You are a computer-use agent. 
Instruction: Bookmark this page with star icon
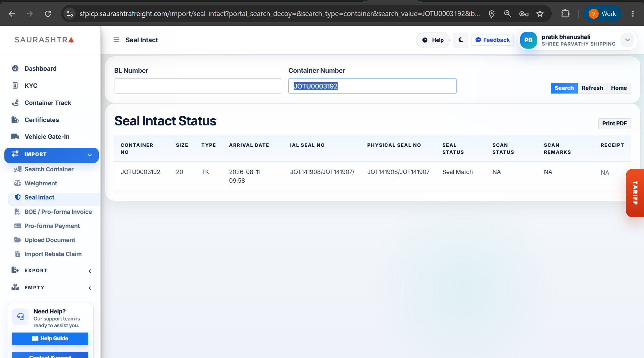tap(540, 14)
